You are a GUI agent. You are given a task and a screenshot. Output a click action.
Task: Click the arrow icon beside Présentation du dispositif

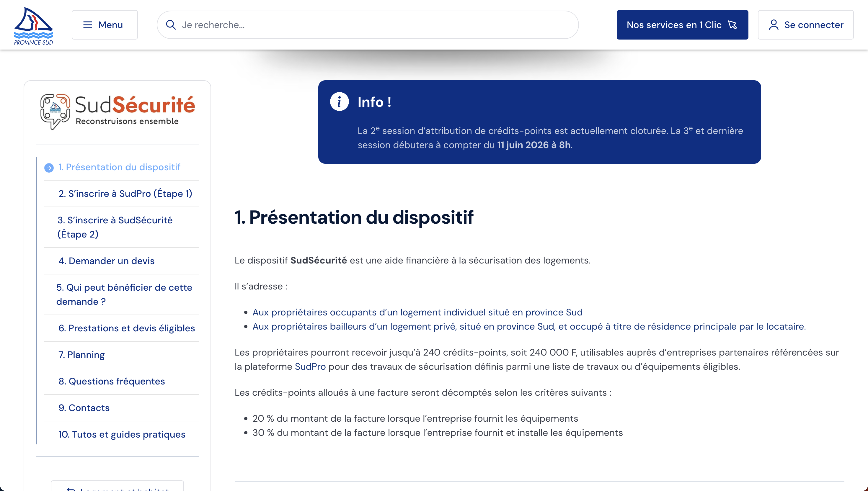click(x=49, y=168)
